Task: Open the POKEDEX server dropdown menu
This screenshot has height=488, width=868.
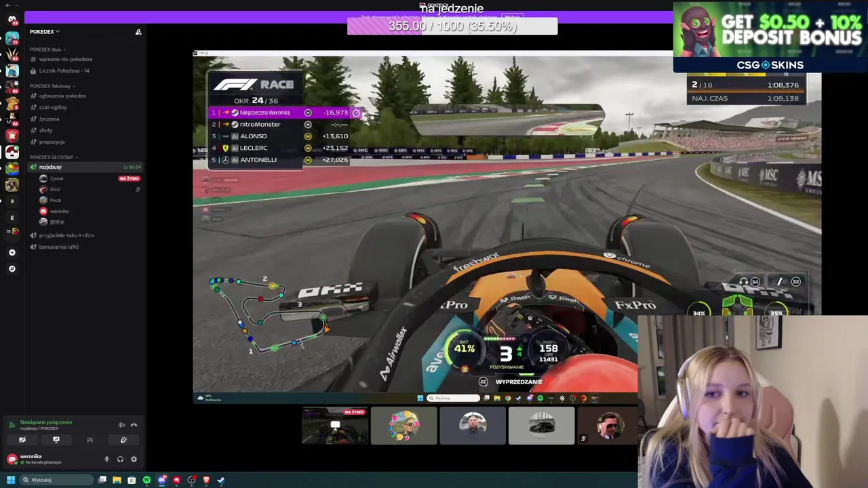Action: coord(44,32)
